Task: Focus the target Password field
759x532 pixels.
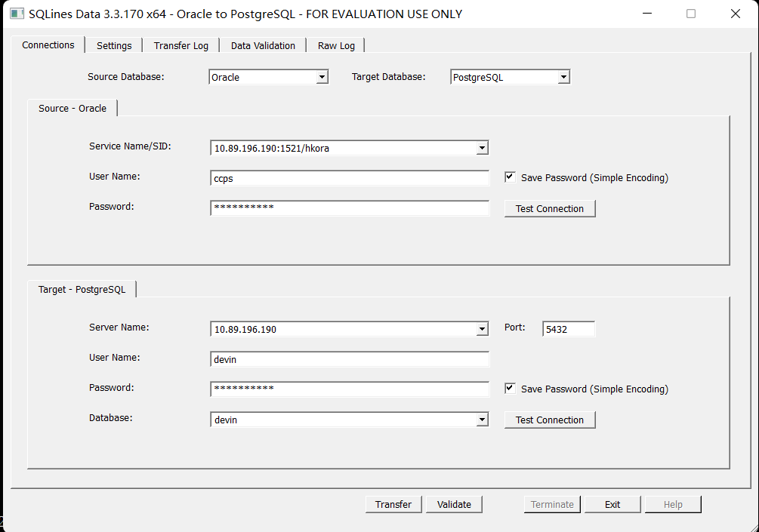Action: pyautogui.click(x=350, y=389)
